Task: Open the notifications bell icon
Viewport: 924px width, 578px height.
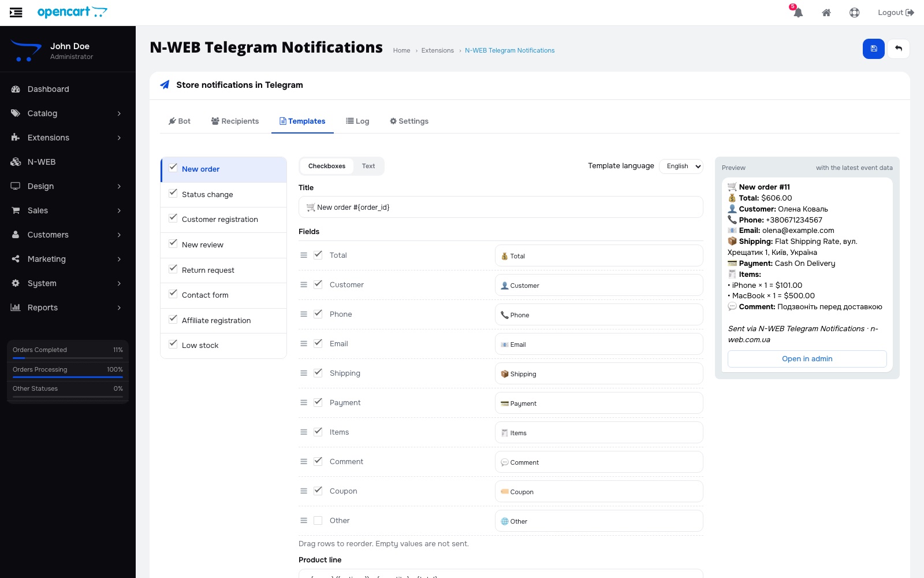Action: (798, 12)
